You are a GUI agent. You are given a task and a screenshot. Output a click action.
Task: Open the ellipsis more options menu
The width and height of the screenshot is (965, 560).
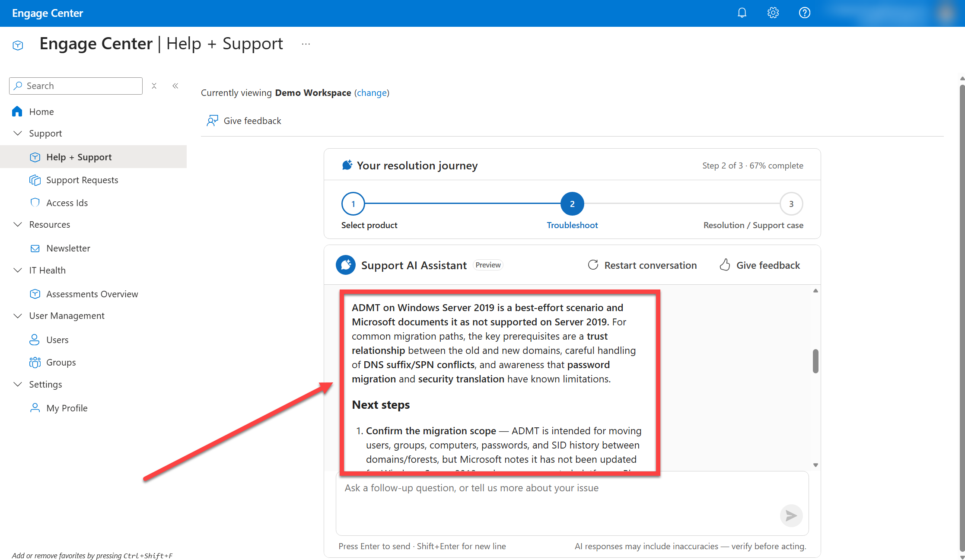point(306,44)
